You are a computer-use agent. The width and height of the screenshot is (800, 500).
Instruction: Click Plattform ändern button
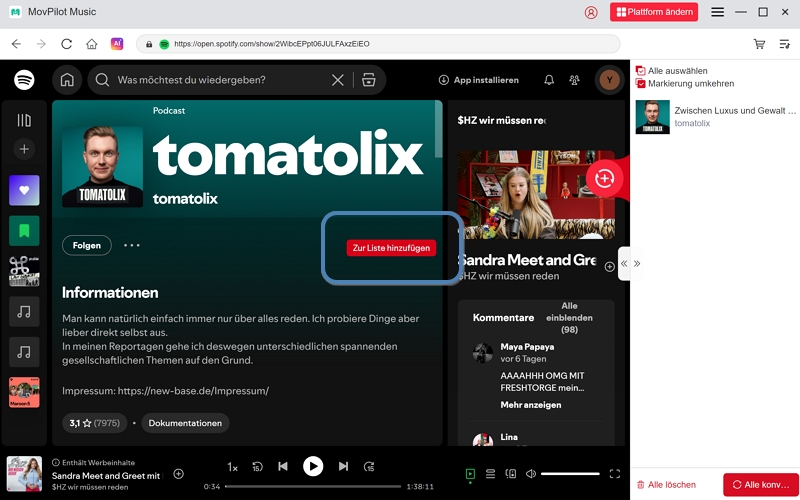[x=654, y=12]
